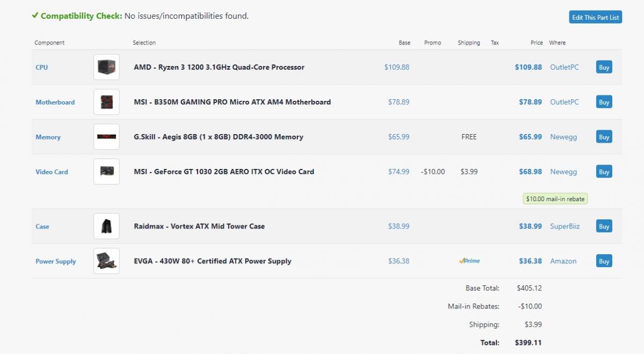The height and width of the screenshot is (354, 644).
Task: Open MSI B350M GAMING PRO motherboard name
Action: point(232,102)
